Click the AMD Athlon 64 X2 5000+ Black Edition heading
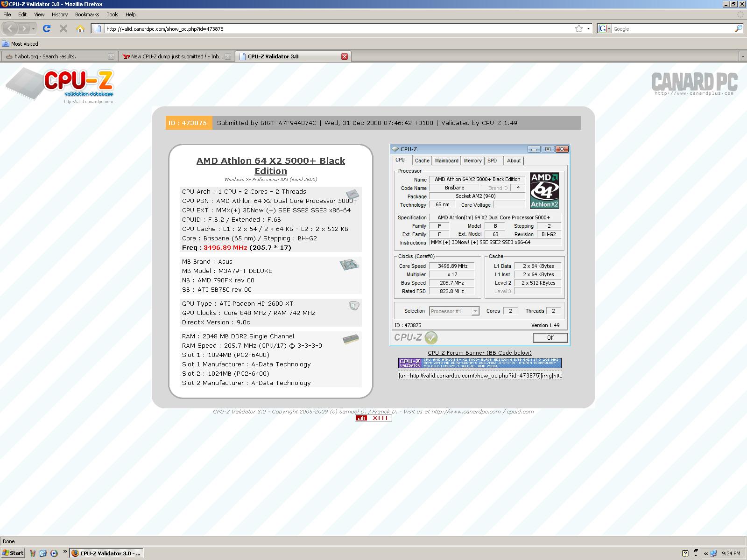747x560 pixels. pos(271,166)
